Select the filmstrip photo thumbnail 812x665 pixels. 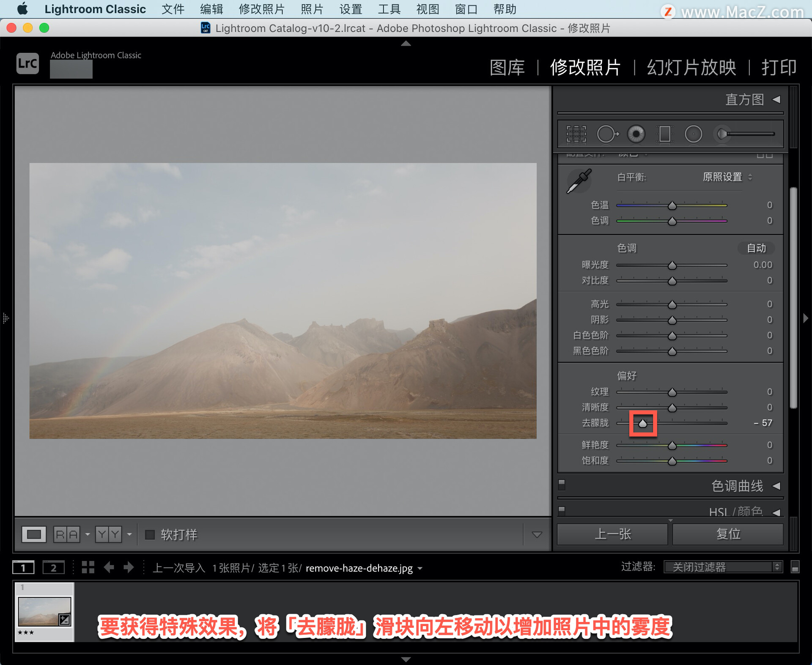[44, 611]
